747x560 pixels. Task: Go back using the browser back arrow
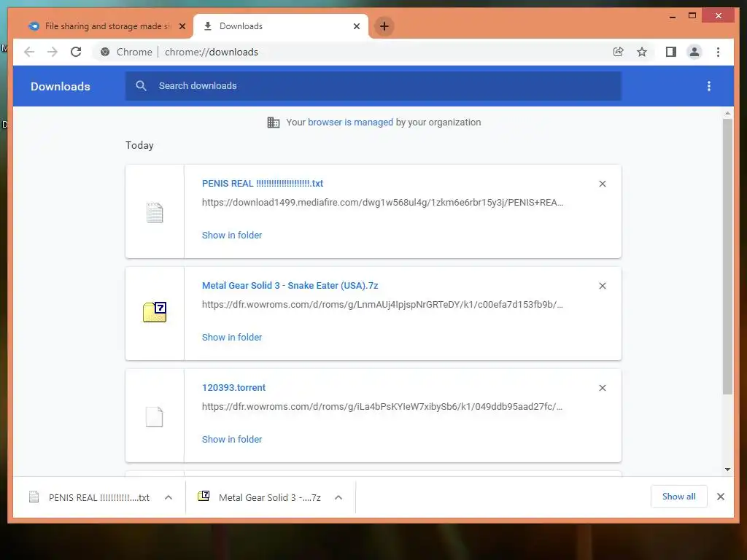tap(29, 52)
